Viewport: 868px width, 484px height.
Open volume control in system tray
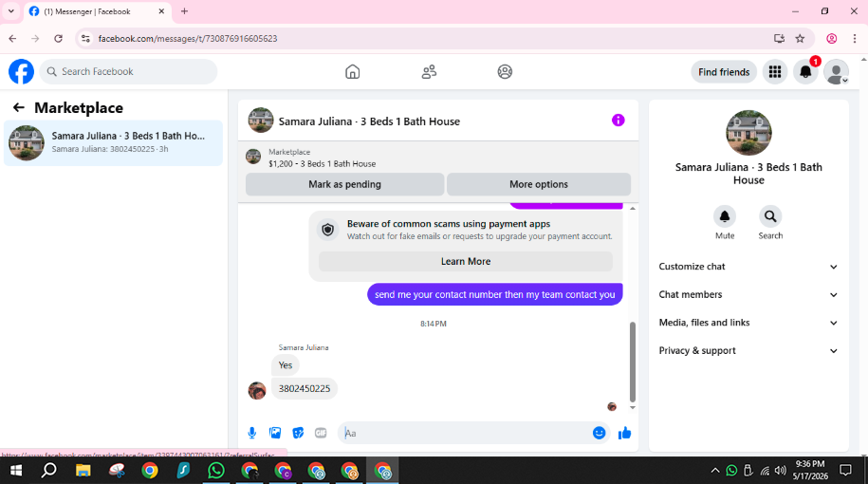pos(781,471)
